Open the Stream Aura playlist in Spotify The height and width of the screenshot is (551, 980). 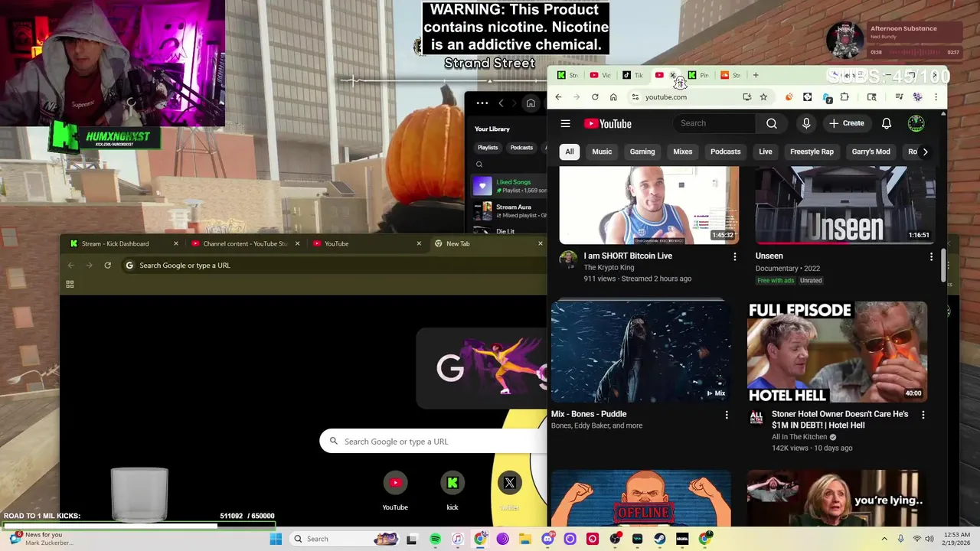pos(510,210)
